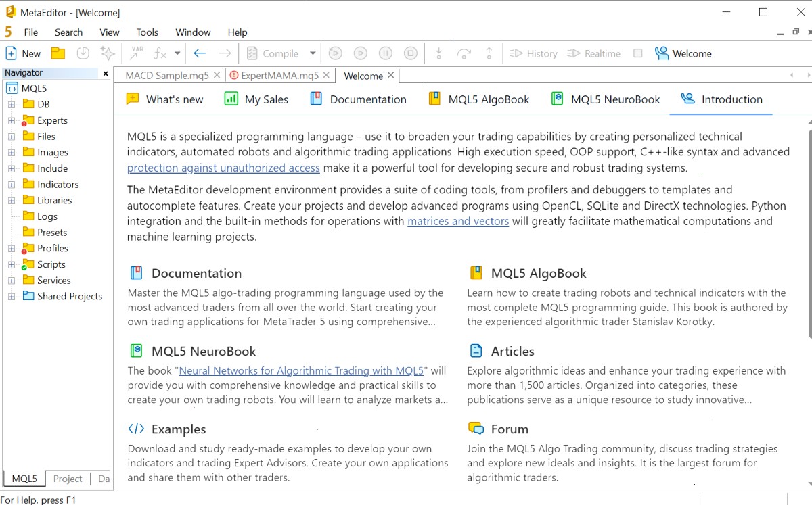The width and height of the screenshot is (812, 505).
Task: Navigate back with the left arrow
Action: (x=200, y=53)
